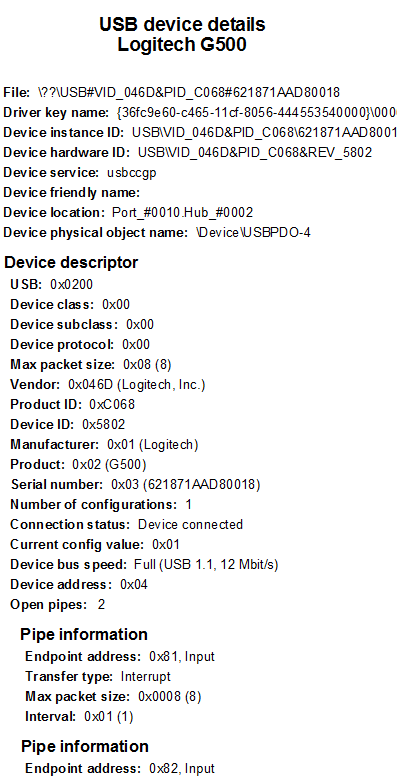The width and height of the screenshot is (397, 780).
Task: Click the Device descriptor section heading
Action: 71,263
